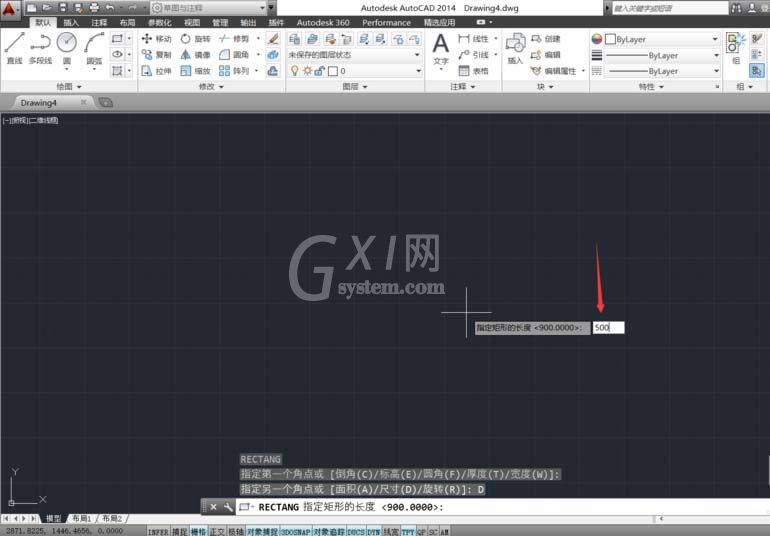
Task: Select the Arc (圆弧) tool
Action: coord(94,48)
